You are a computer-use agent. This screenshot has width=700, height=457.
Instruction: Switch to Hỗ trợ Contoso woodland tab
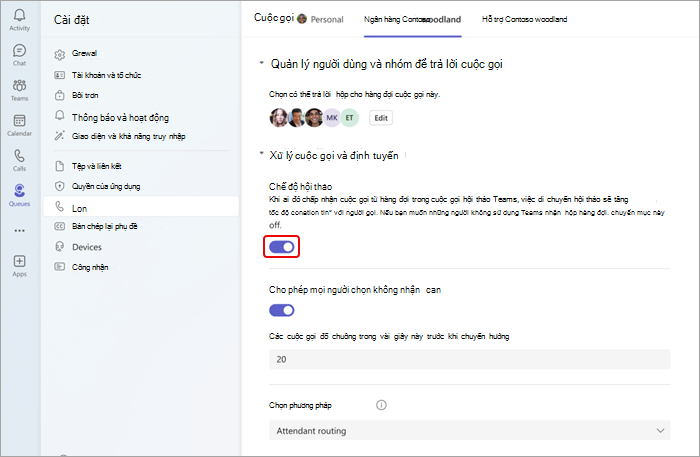click(x=525, y=19)
